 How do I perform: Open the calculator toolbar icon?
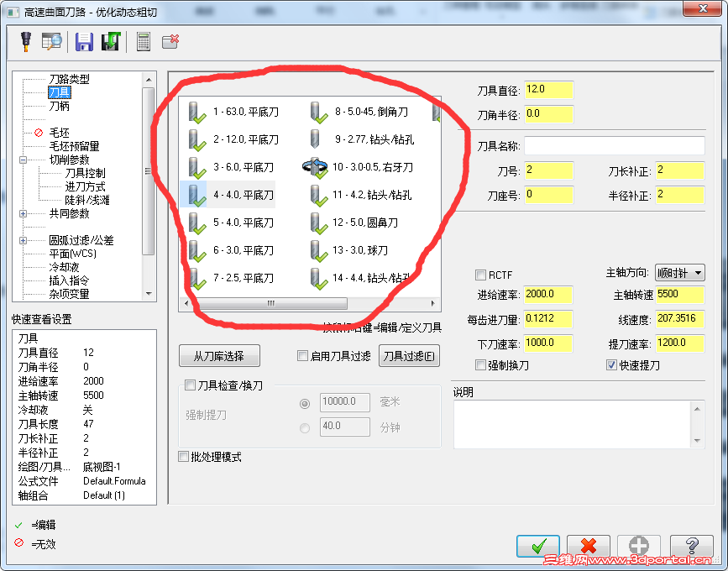pos(144,42)
